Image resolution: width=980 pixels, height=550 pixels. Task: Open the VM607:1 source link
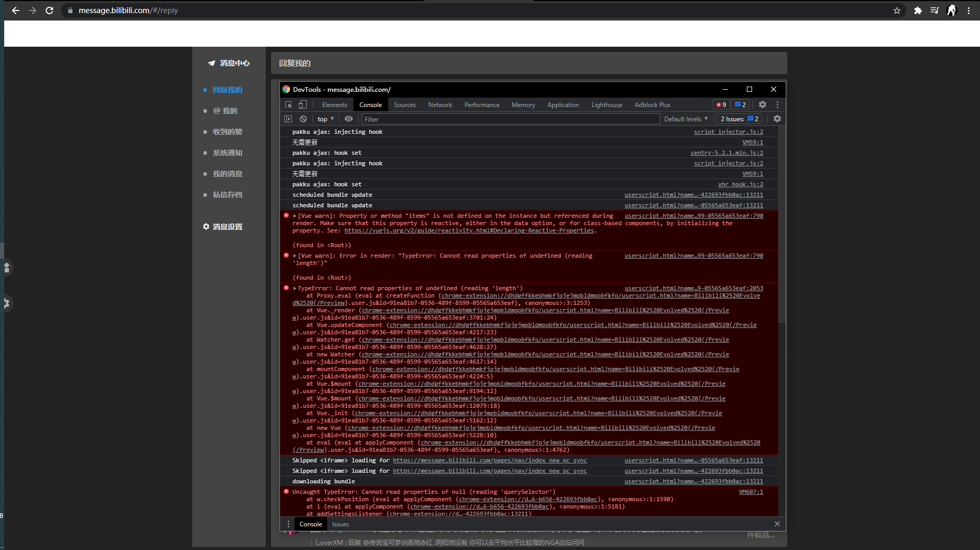[751, 492]
